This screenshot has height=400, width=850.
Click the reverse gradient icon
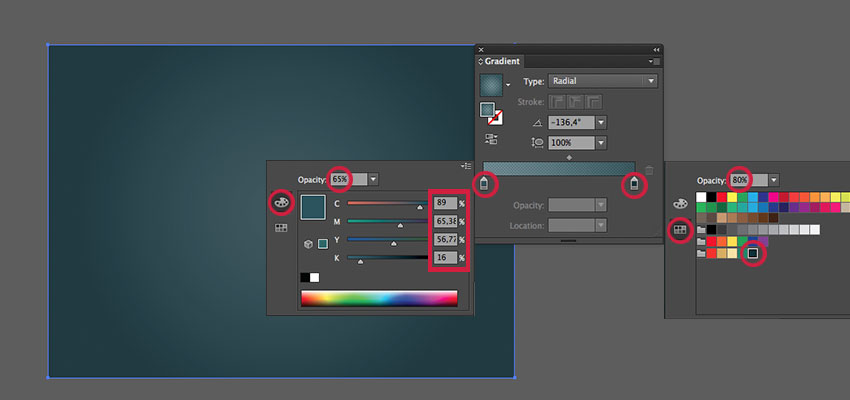491,141
